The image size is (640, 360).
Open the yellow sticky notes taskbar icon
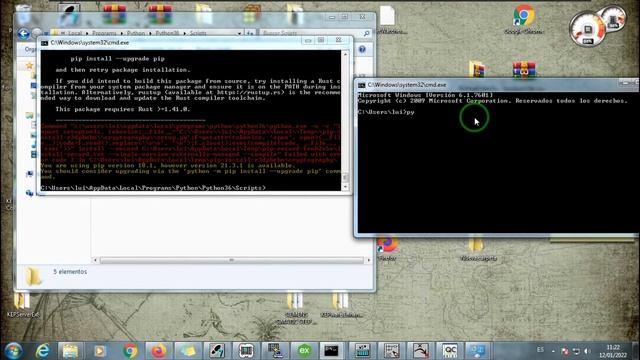coord(188,351)
